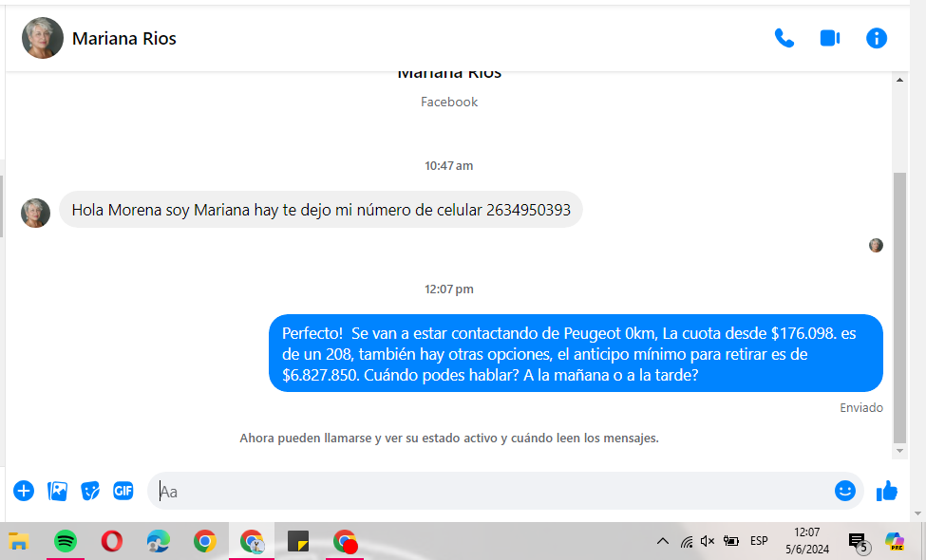926x560 pixels.
Task: Open the ESP language input selector
Action: pyautogui.click(x=759, y=541)
